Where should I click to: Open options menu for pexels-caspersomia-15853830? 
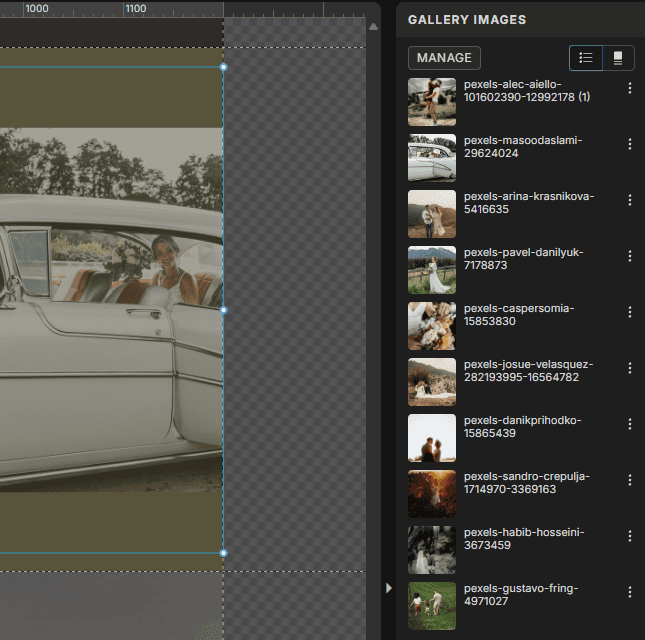[629, 312]
